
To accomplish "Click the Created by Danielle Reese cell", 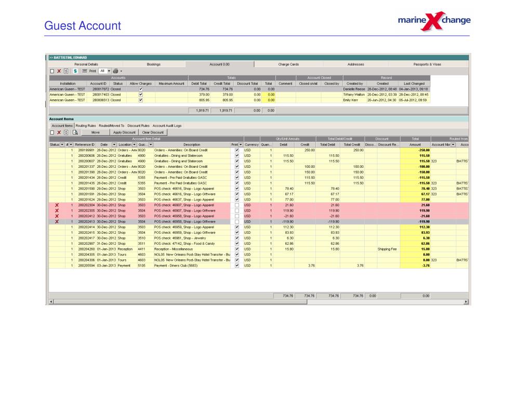I will pyautogui.click(x=354, y=89).
